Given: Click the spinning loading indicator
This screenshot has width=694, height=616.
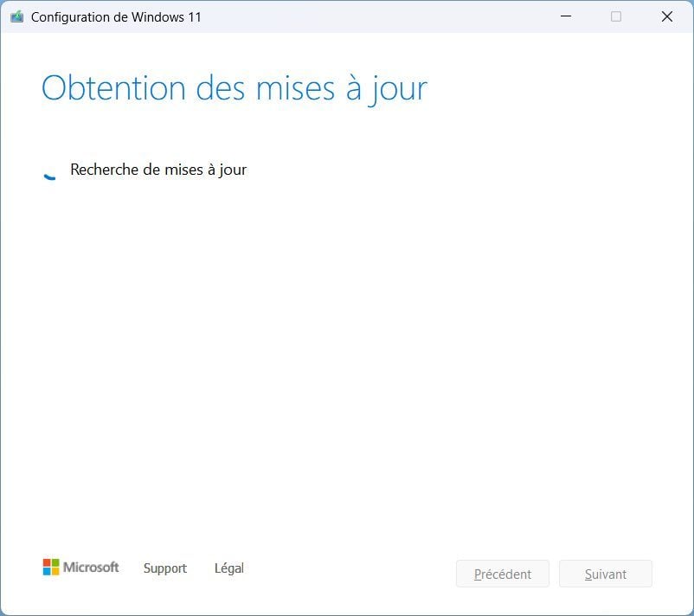Looking at the screenshot, I should (50, 170).
